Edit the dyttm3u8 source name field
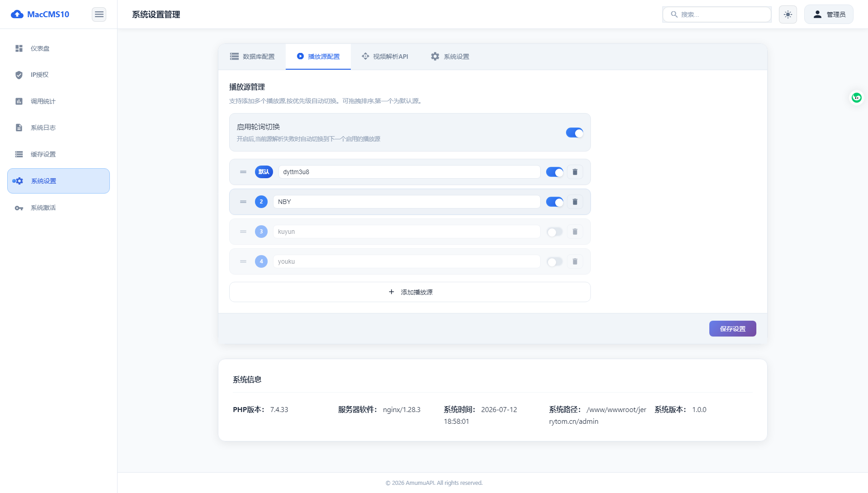Viewport: 868px width, 493px height. (409, 172)
